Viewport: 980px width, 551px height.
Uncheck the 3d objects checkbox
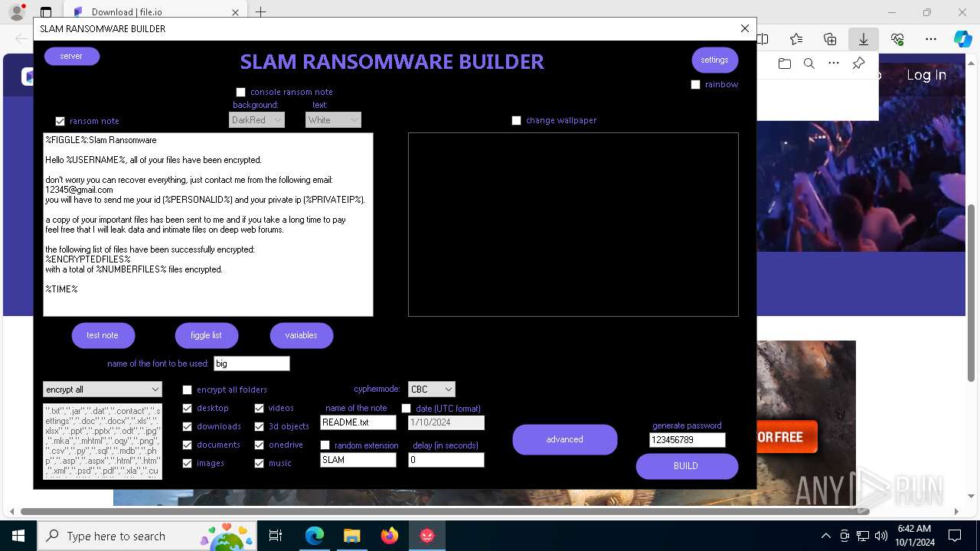(x=259, y=426)
